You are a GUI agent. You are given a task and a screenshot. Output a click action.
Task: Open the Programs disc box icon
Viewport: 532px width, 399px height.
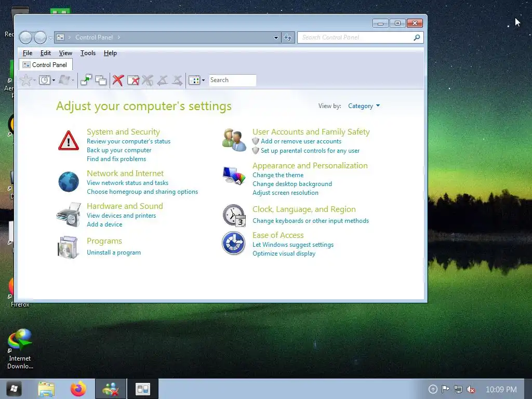pyautogui.click(x=68, y=247)
